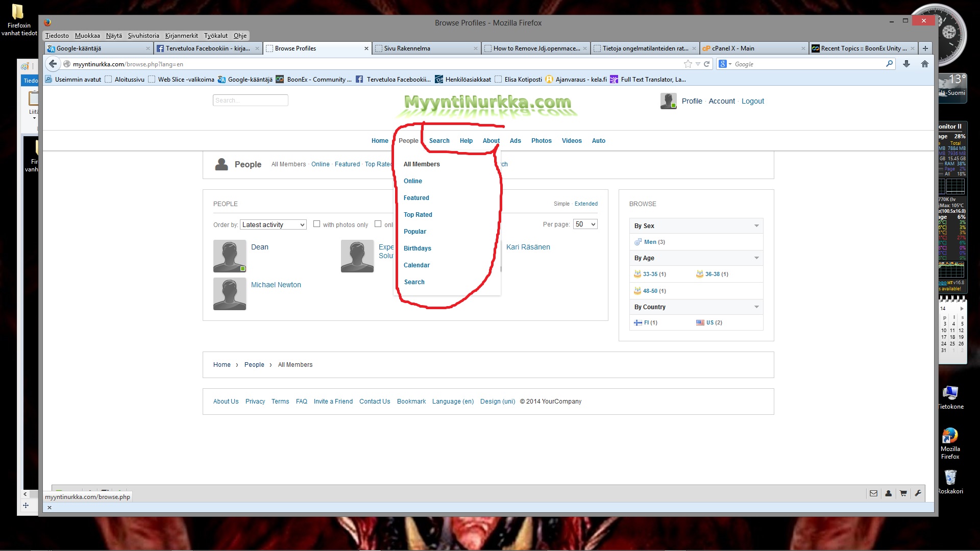Open a new tab with the plus button
This screenshot has height=551, width=980.
(925, 48)
